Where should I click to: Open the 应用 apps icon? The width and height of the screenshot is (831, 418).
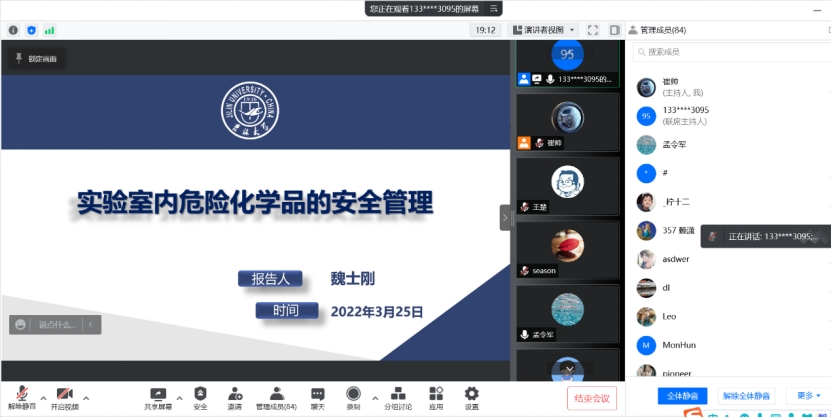[436, 397]
